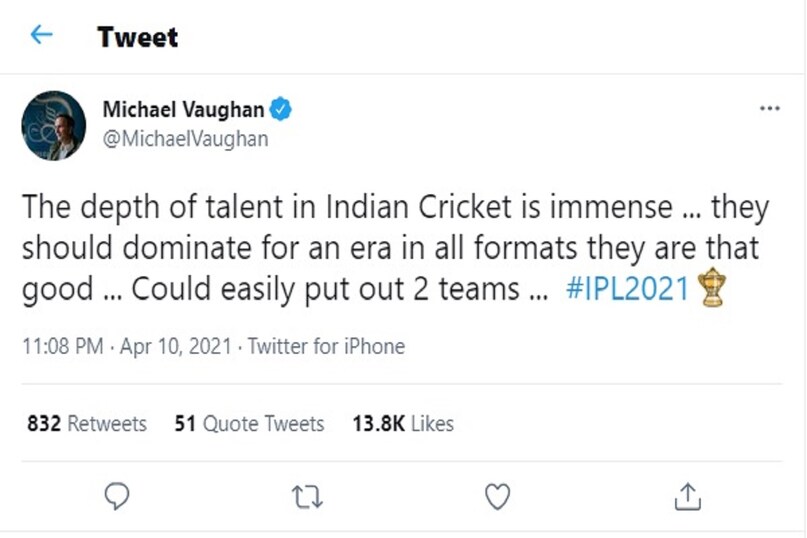Like the tweet with heart icon
Image resolution: width=807 pixels, height=538 pixels.
pos(497,495)
